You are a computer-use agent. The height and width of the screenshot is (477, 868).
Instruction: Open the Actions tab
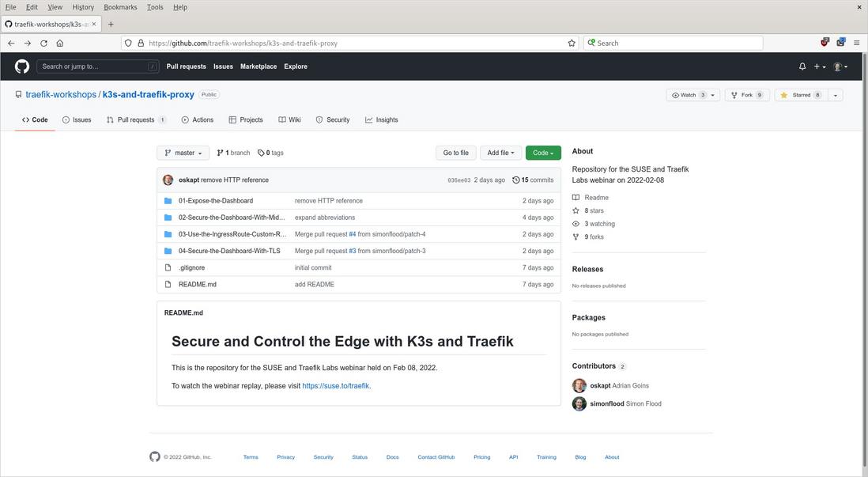click(197, 119)
